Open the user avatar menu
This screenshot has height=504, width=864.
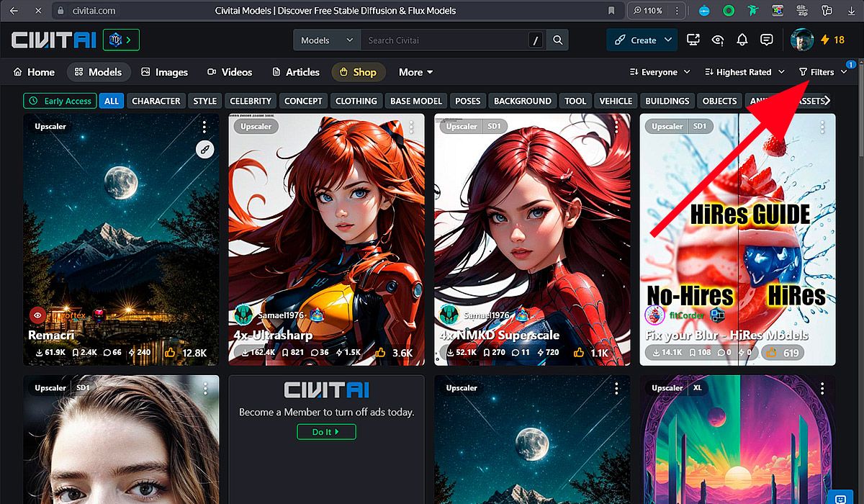(x=802, y=40)
